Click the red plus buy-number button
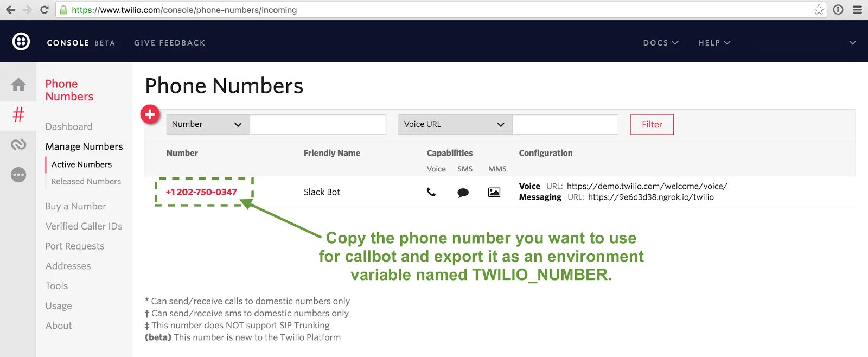 (150, 114)
